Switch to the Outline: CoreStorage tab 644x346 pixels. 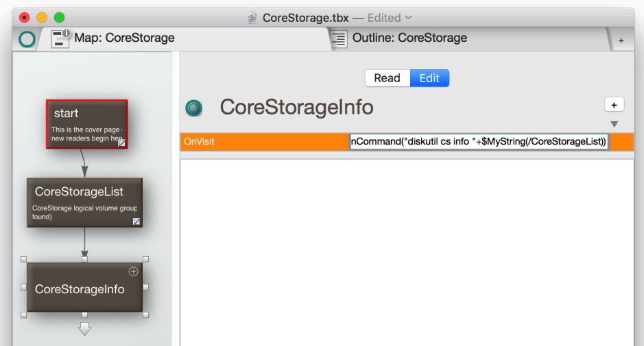[409, 38]
